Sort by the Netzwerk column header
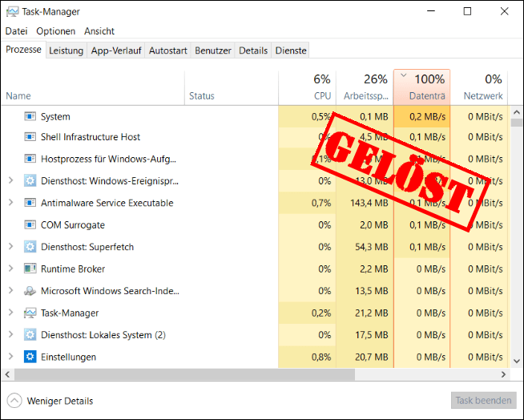This screenshot has height=420, width=524. tap(479, 88)
